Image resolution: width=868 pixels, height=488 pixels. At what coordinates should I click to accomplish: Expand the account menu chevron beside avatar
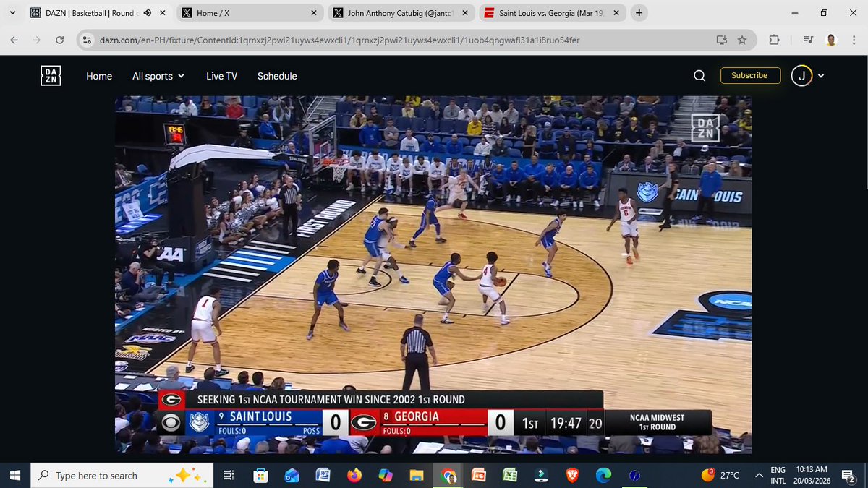point(821,76)
